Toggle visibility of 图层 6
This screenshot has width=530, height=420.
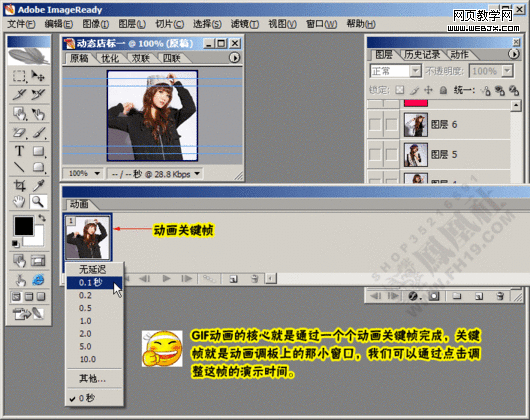(x=375, y=125)
